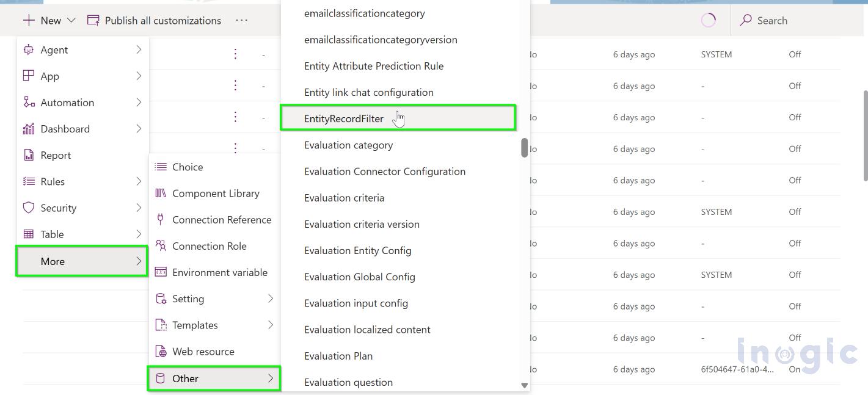Open the Other submenu item
This screenshot has width=868, height=395.
pyautogui.click(x=214, y=379)
